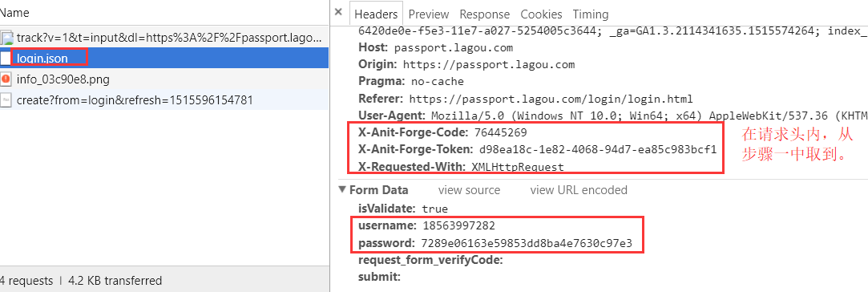This screenshot has width=868, height=292.
Task: Click the Pragma no-cache value
Action: tap(437, 82)
